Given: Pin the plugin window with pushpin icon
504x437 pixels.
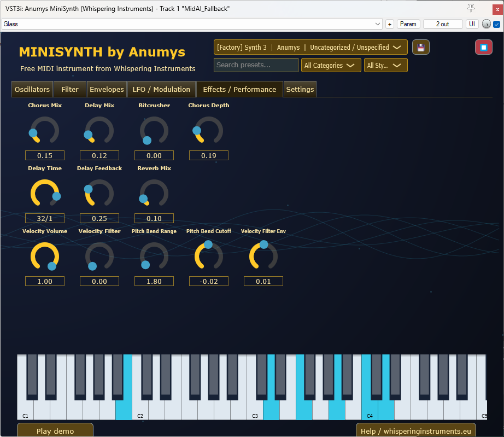Looking at the screenshot, I should (x=471, y=8).
